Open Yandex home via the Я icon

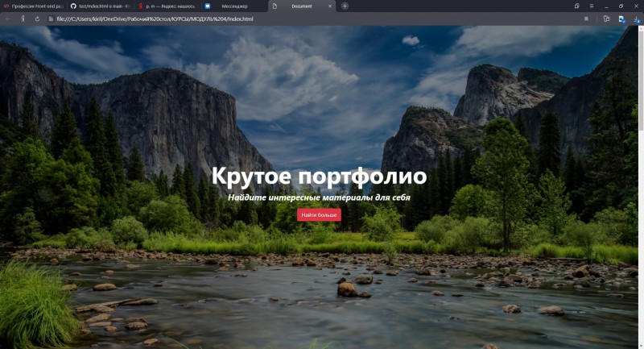pos(23,19)
